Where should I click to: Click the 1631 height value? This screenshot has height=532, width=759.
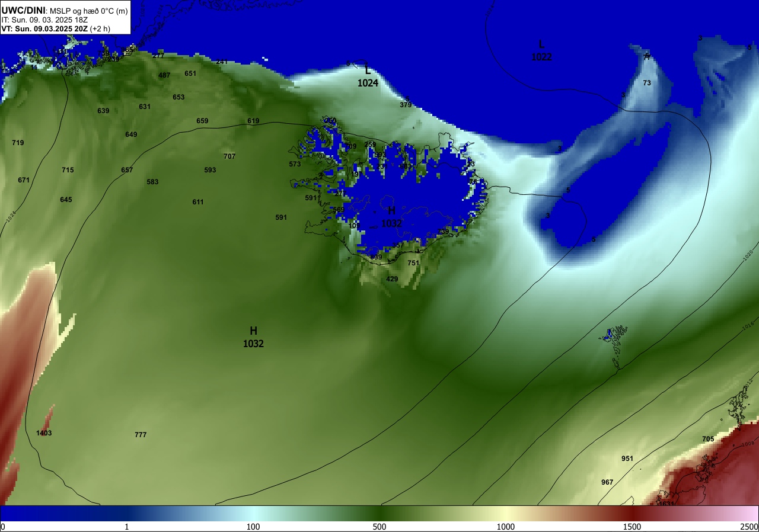666,504
